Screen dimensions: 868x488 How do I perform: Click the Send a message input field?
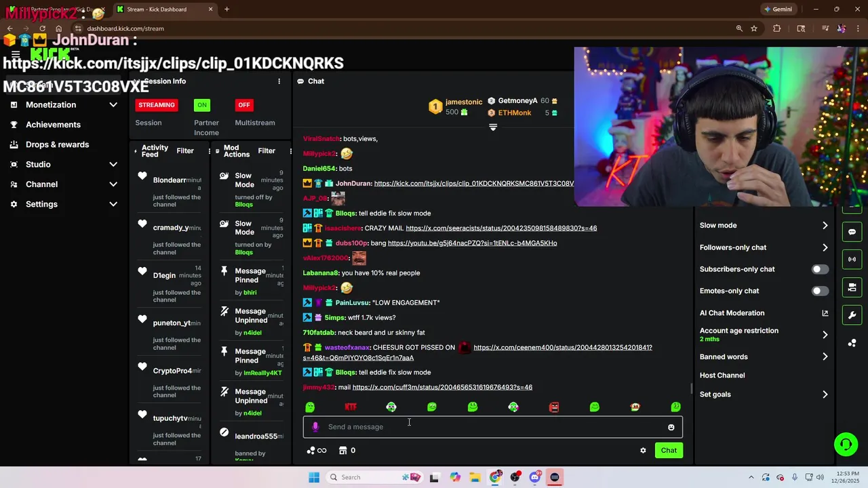tap(493, 427)
